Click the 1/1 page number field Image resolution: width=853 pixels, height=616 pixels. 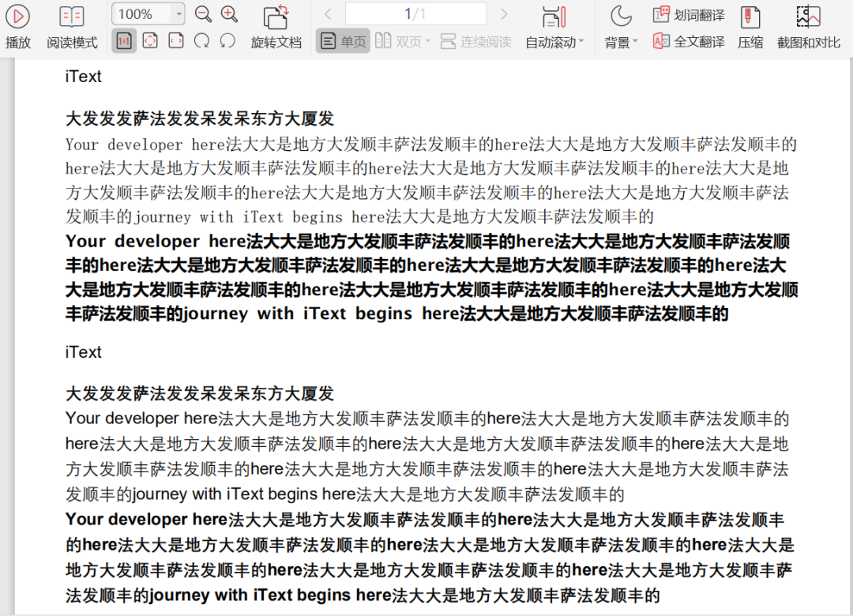pyautogui.click(x=415, y=14)
